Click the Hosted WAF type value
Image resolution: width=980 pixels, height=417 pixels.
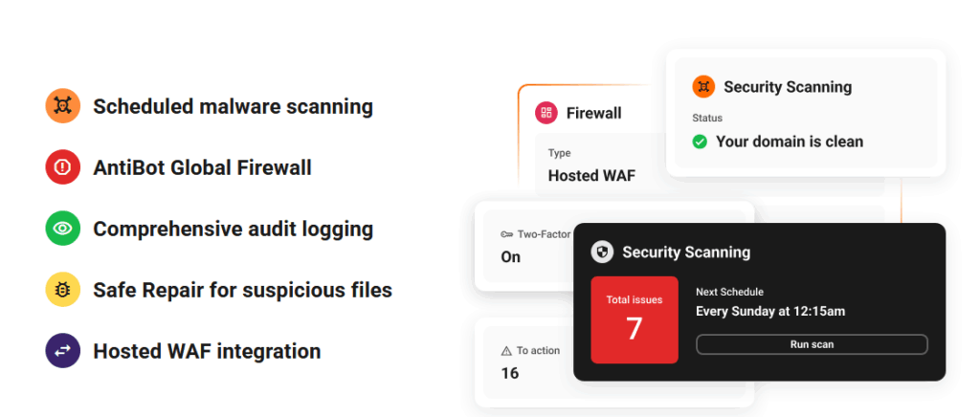[x=591, y=176]
